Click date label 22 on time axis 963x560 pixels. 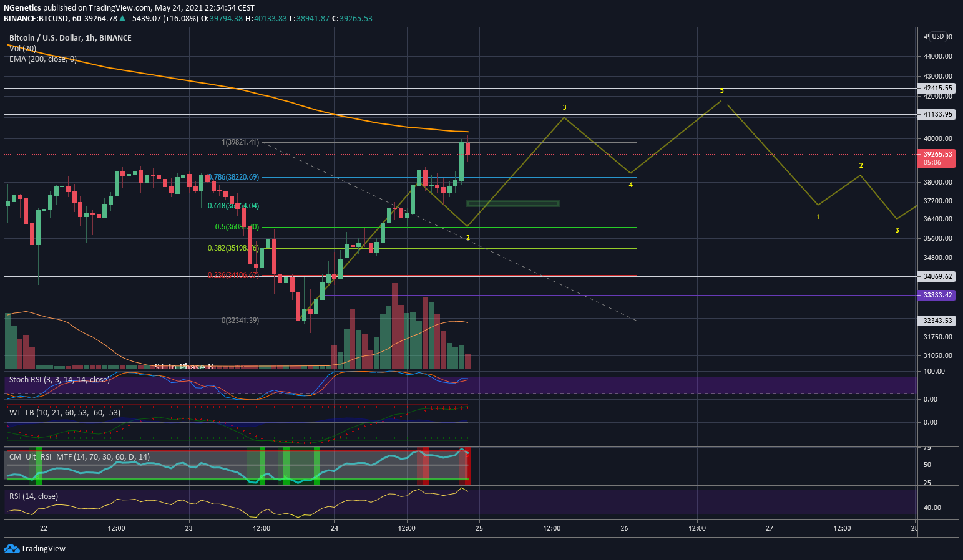(x=44, y=528)
